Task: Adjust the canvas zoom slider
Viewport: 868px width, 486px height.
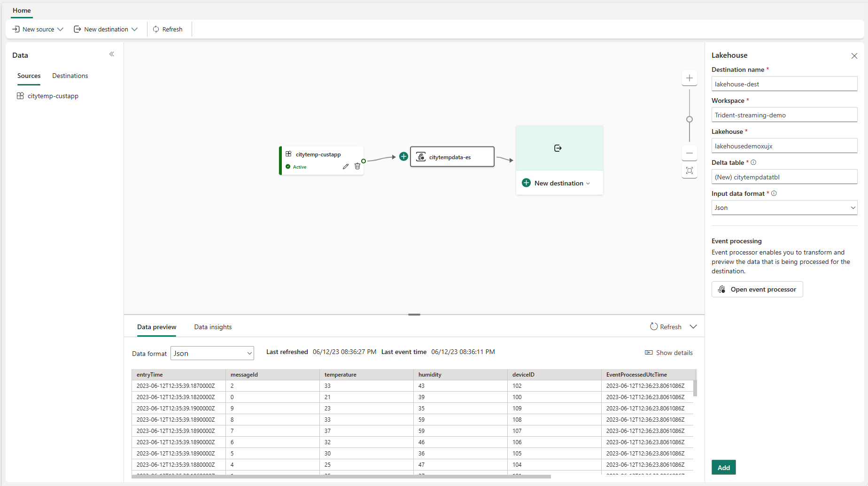Action: click(689, 119)
